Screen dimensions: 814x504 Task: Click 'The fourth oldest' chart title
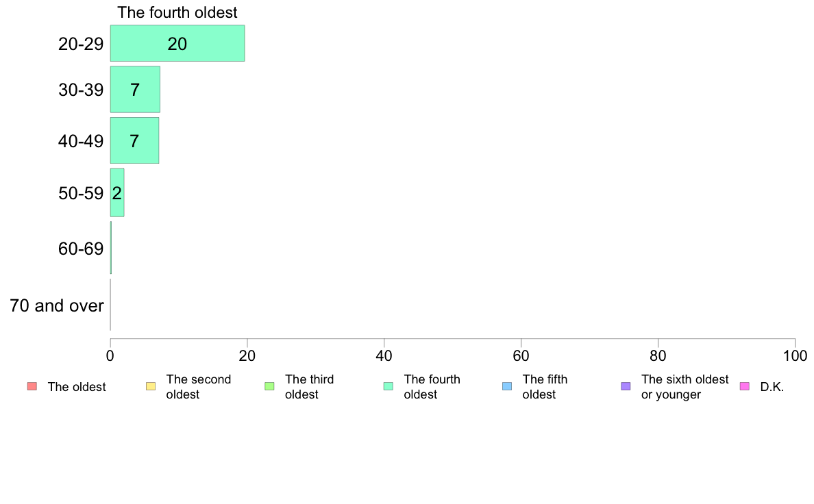177,12
